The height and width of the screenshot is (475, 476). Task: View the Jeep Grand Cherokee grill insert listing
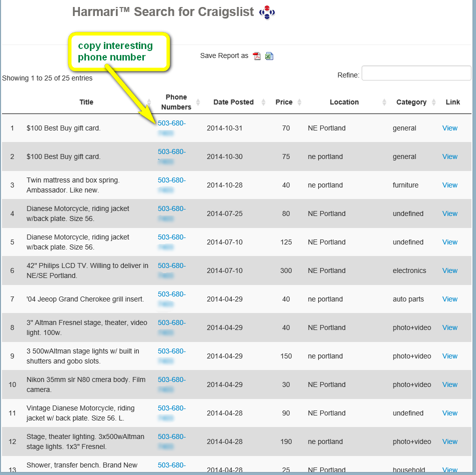(x=450, y=299)
